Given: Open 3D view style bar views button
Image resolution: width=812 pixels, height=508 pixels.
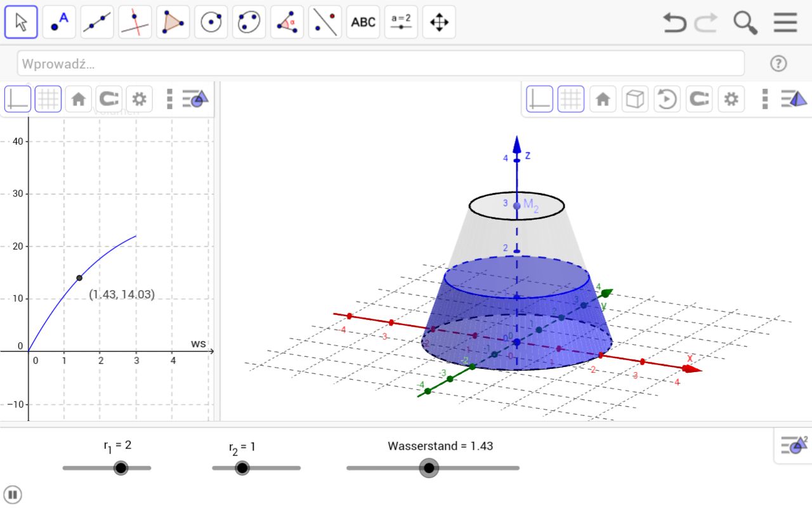Looking at the screenshot, I should (x=794, y=99).
